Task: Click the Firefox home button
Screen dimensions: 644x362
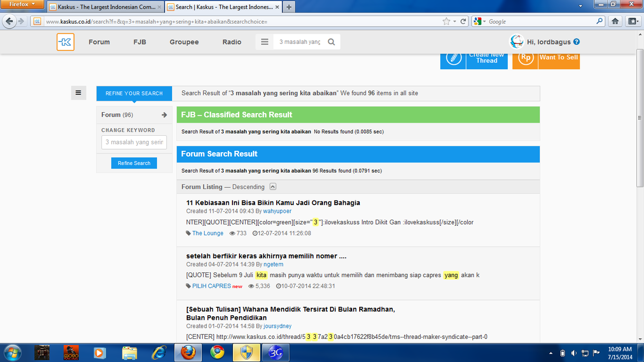Action: tap(615, 22)
